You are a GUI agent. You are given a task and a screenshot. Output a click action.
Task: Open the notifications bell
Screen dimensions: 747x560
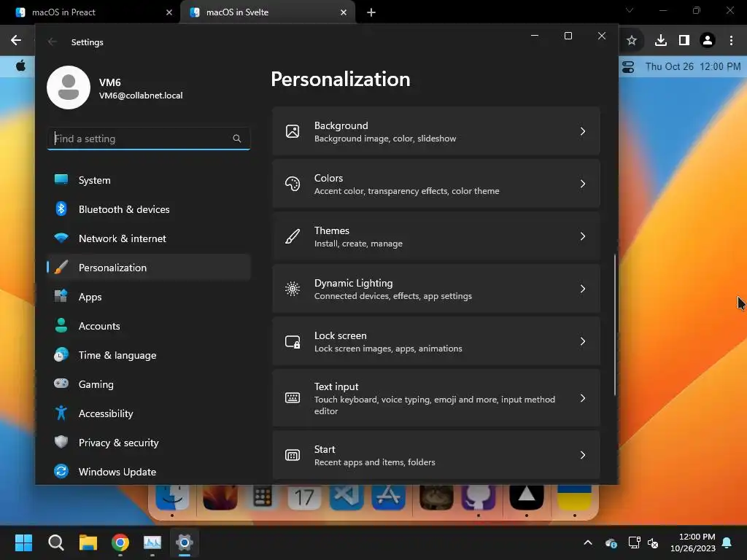click(727, 542)
